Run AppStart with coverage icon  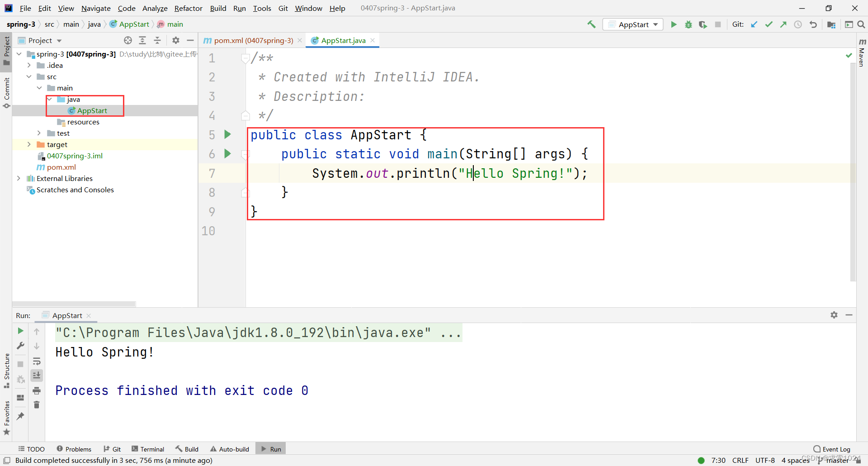coord(703,24)
